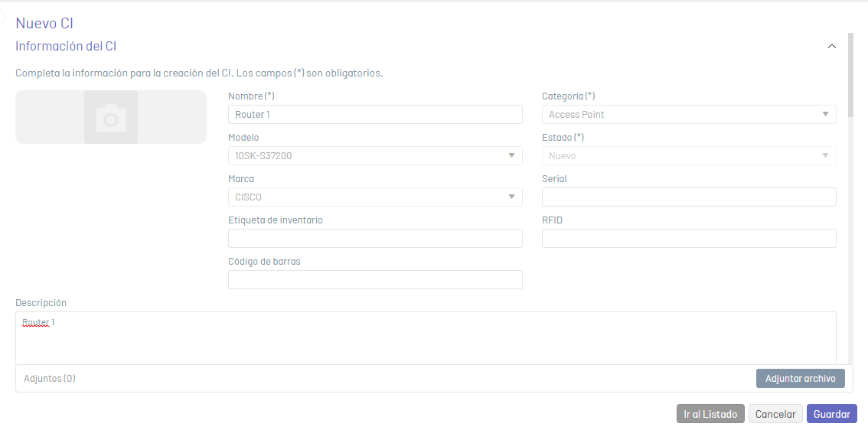Click the Información del CI heading

point(66,46)
